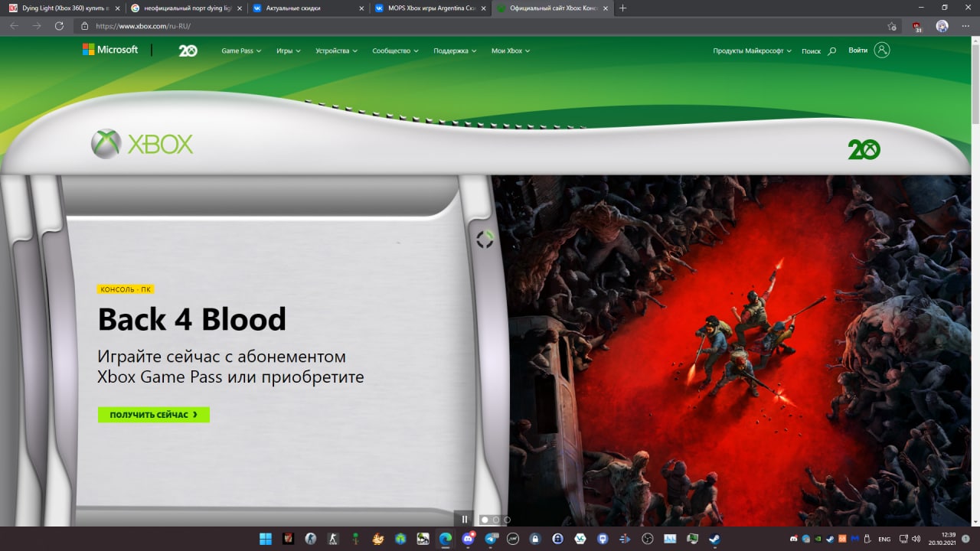Close the Dying Light (Xbox 360) tab
The height and width of the screenshot is (551, 980).
(x=116, y=8)
